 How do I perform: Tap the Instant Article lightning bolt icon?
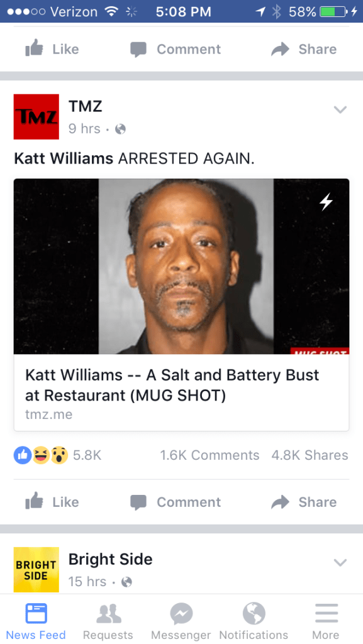326,202
